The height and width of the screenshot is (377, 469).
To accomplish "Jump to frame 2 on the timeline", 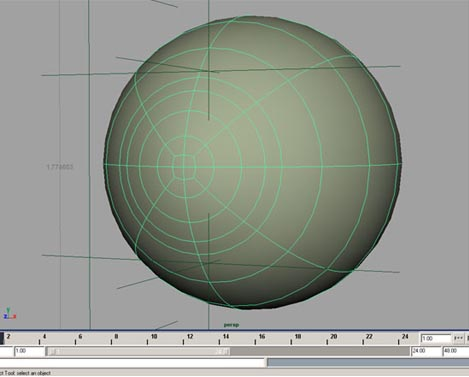I will (4, 338).
